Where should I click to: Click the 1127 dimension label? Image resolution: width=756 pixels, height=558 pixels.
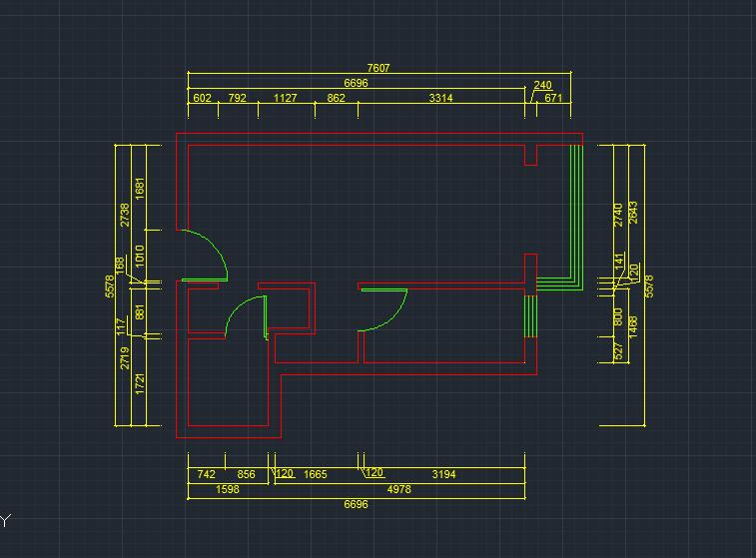point(286,98)
